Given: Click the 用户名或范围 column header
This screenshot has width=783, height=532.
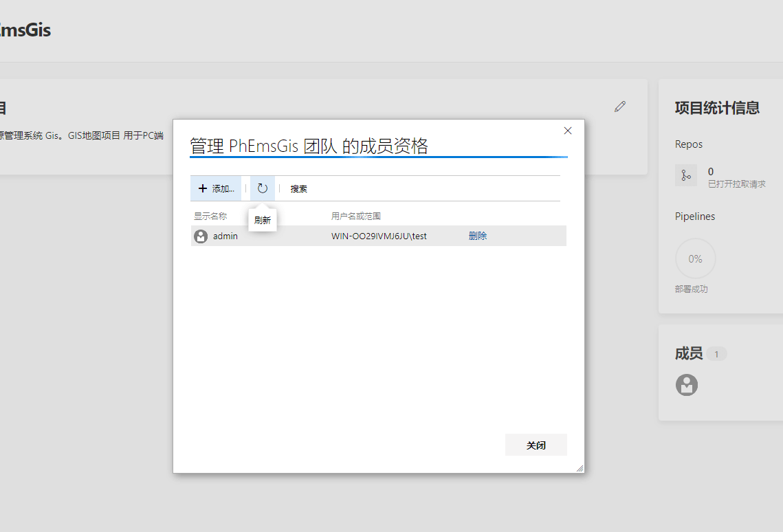Looking at the screenshot, I should pos(356,216).
